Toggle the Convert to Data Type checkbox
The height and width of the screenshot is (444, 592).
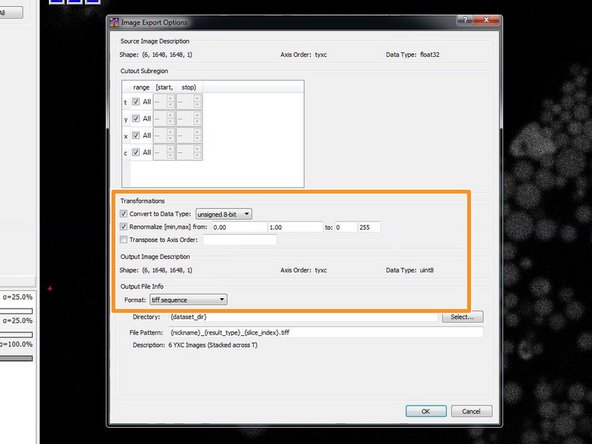tap(123, 214)
